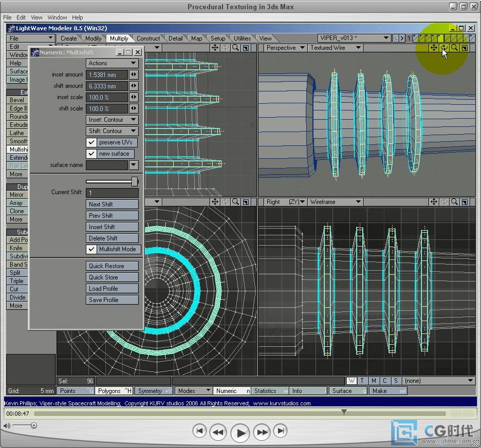The width and height of the screenshot is (481, 448).
Task: Click the Quick Store button
Action: coord(112,277)
